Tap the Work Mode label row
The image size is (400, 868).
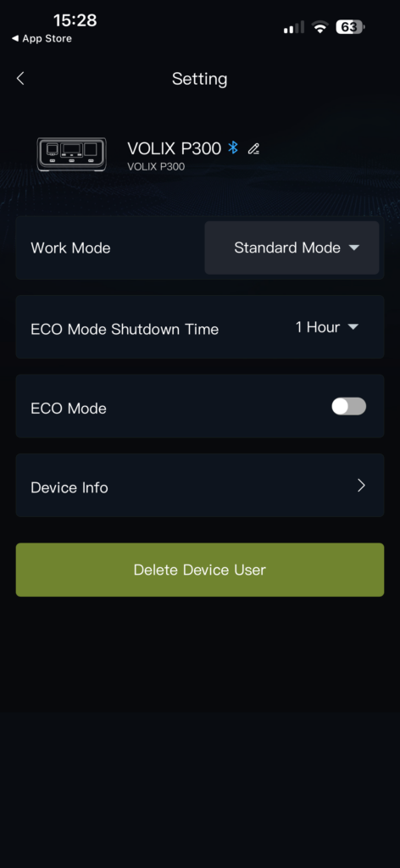(200, 248)
